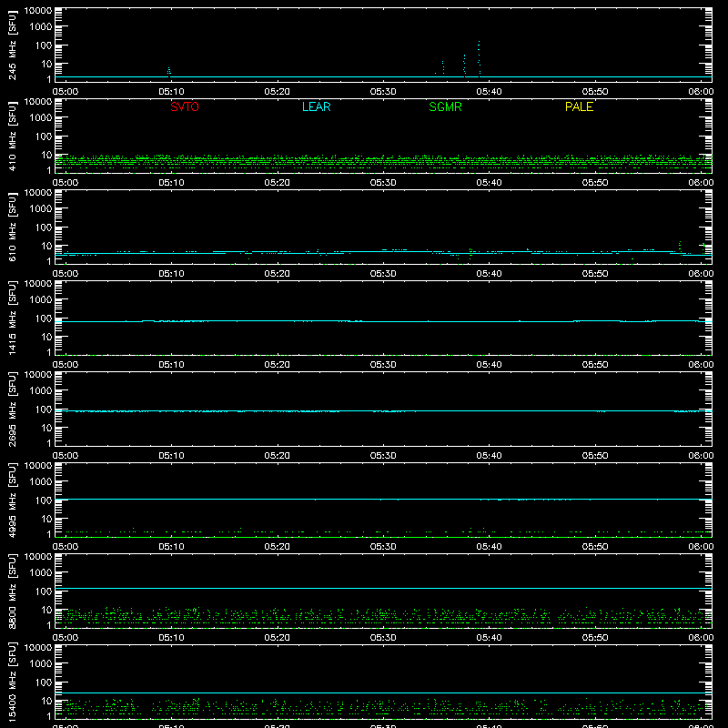Screen dimensions: 728x728
Task: Click the red SVTO station label
Action: tap(185, 106)
